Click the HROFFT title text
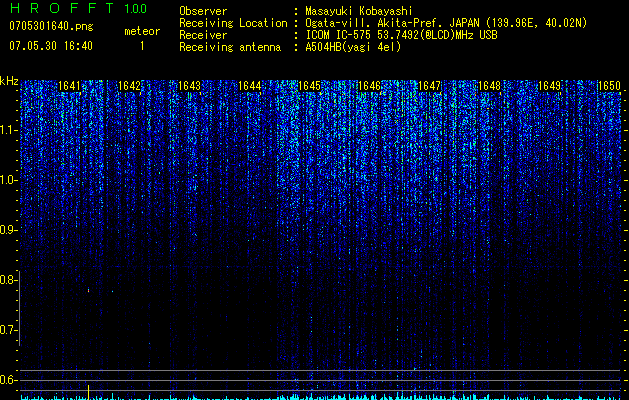The height and width of the screenshot is (400, 629). click(62, 8)
